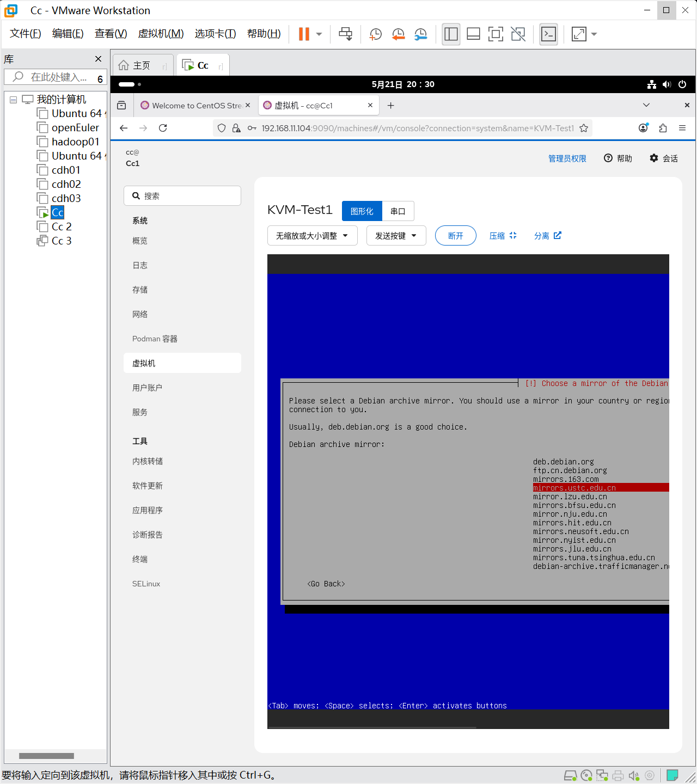
Task: Expand the 无缩放或大小调整 dropdown
Action: coord(312,236)
